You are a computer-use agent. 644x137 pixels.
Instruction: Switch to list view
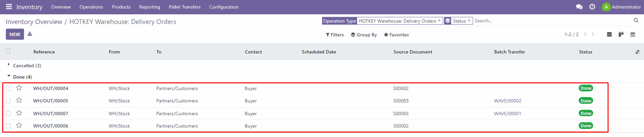(x=609, y=35)
